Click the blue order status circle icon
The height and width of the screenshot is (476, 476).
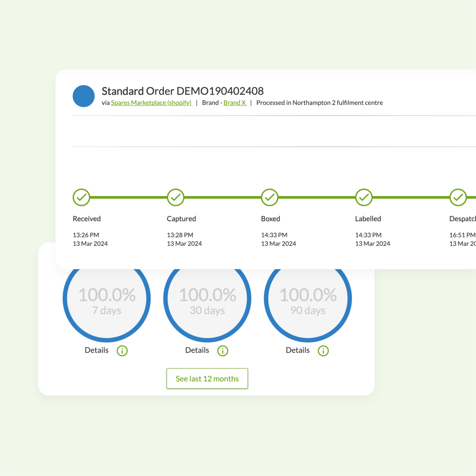pos(84,96)
